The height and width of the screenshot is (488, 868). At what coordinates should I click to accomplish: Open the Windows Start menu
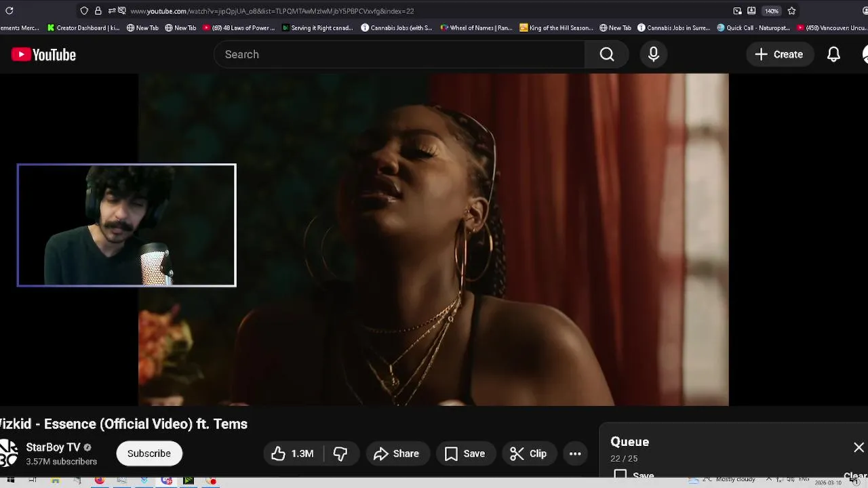11,481
